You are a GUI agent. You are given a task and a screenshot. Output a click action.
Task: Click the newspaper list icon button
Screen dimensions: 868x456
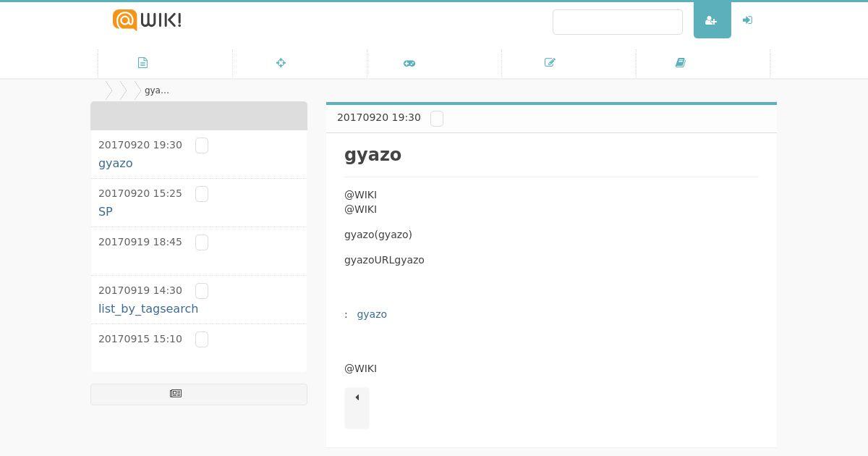(x=199, y=394)
